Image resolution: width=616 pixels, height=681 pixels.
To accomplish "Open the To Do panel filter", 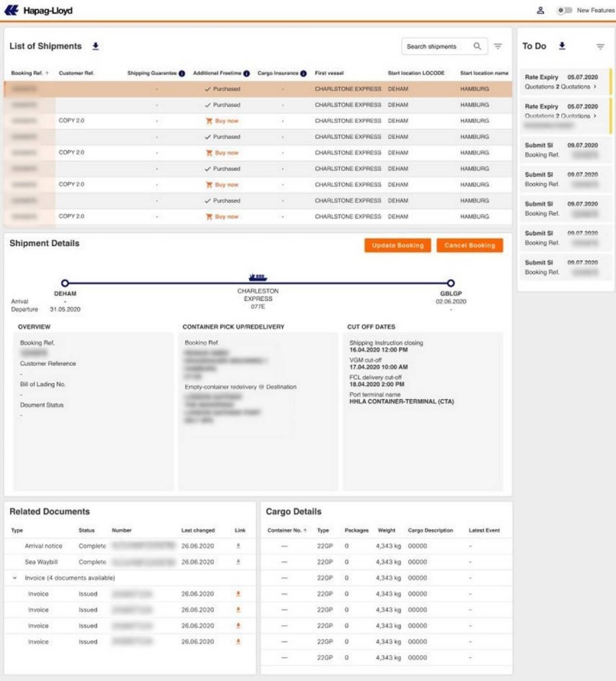I will 601,46.
